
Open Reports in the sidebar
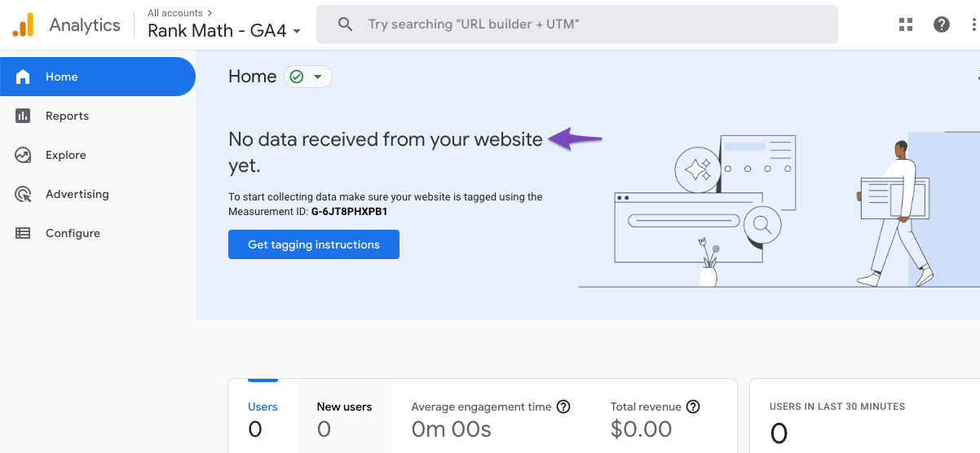(98, 116)
